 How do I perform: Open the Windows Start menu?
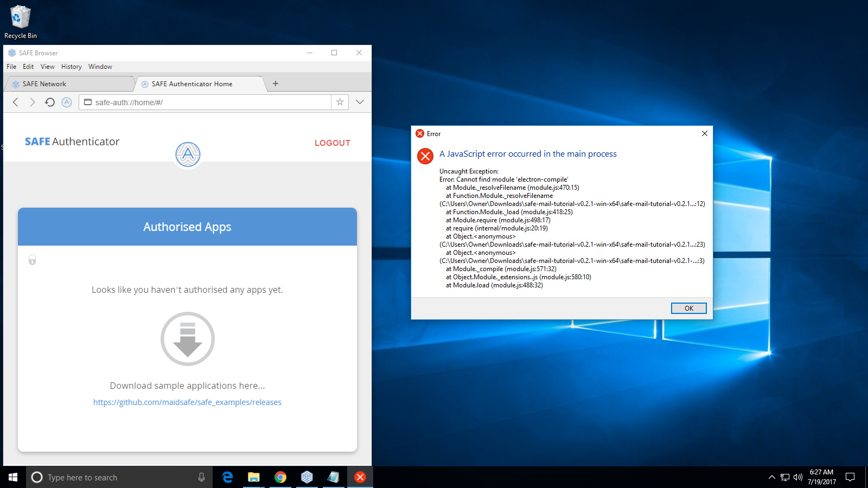point(13,477)
